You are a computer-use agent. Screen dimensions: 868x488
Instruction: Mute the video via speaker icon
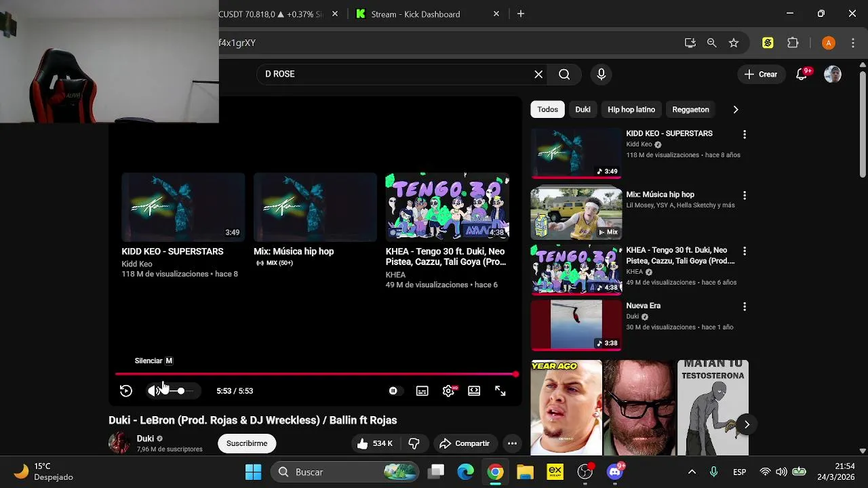click(x=154, y=391)
